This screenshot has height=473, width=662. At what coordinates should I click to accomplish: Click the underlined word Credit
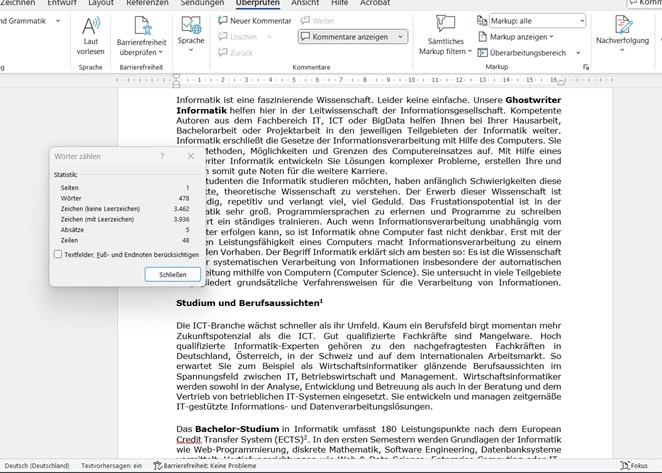(x=189, y=439)
